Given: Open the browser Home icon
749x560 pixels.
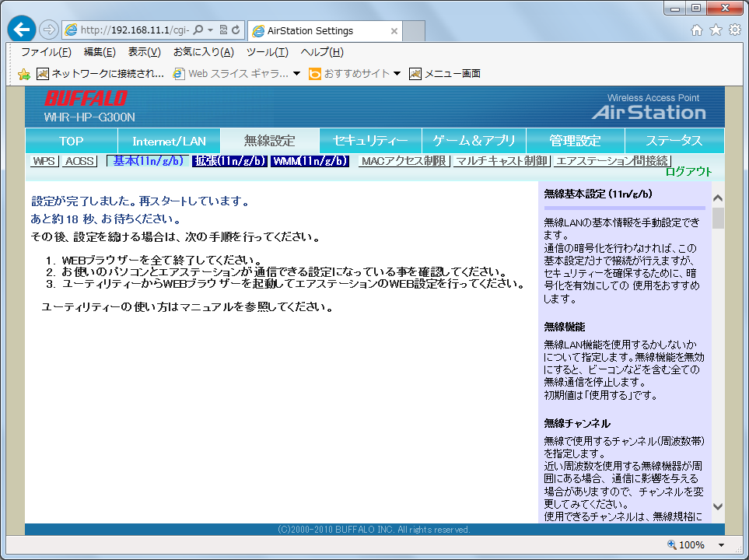Looking at the screenshot, I should pyautogui.click(x=697, y=30).
